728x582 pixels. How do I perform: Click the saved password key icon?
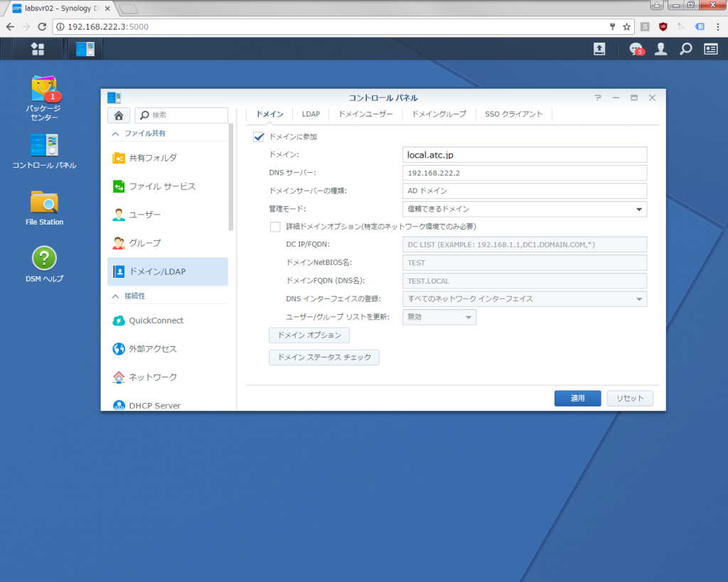(612, 27)
